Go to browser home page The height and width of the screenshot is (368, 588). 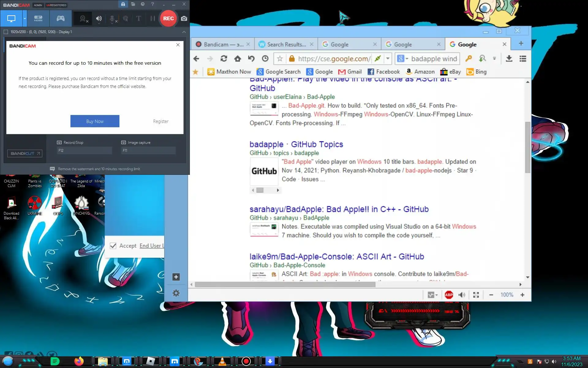(x=238, y=59)
